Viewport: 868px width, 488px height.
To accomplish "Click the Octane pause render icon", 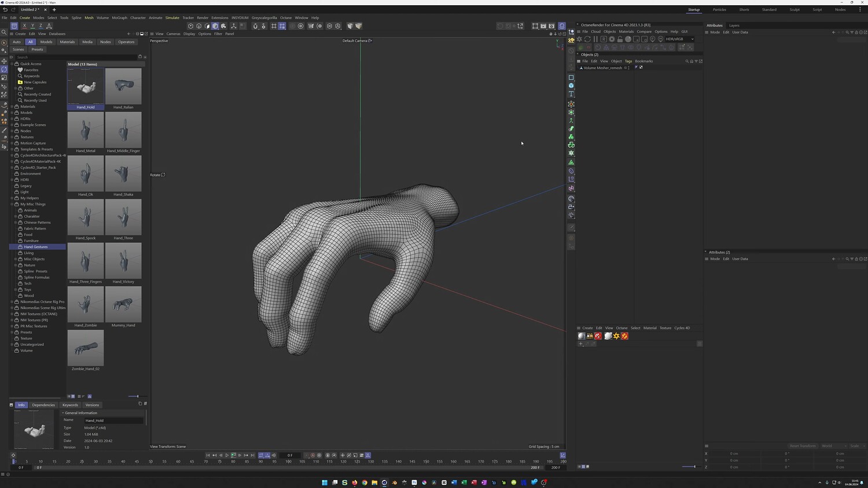I will (x=595, y=39).
